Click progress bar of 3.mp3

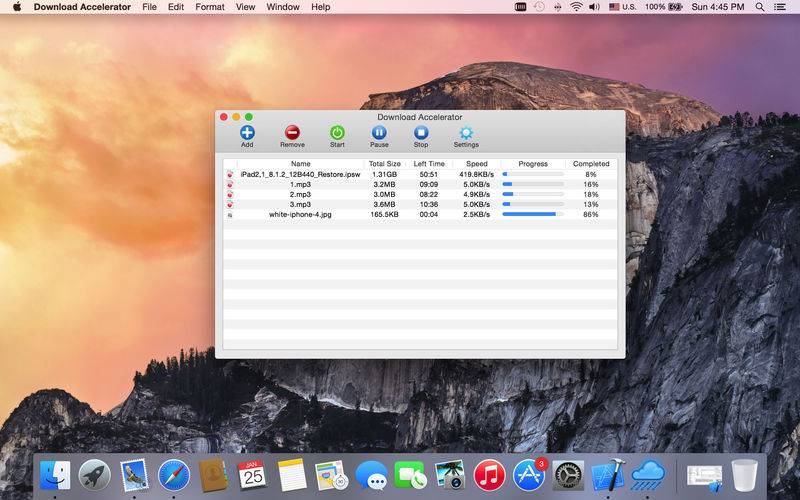[x=533, y=204]
